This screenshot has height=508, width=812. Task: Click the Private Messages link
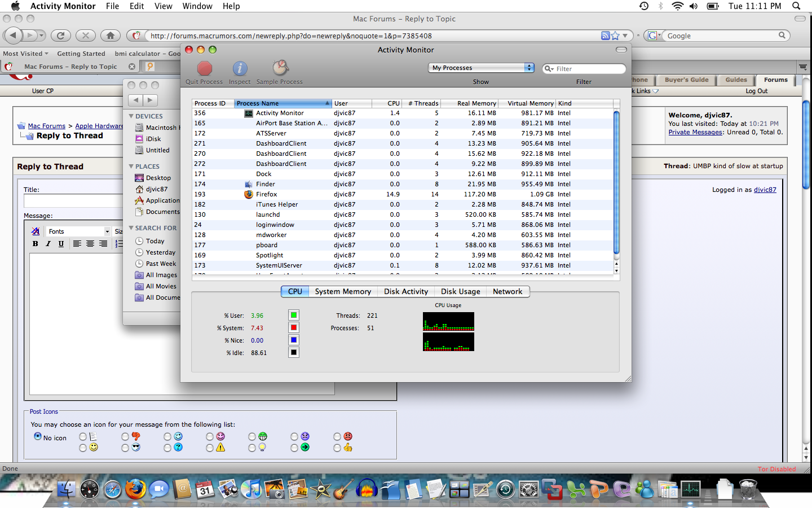[x=695, y=132]
